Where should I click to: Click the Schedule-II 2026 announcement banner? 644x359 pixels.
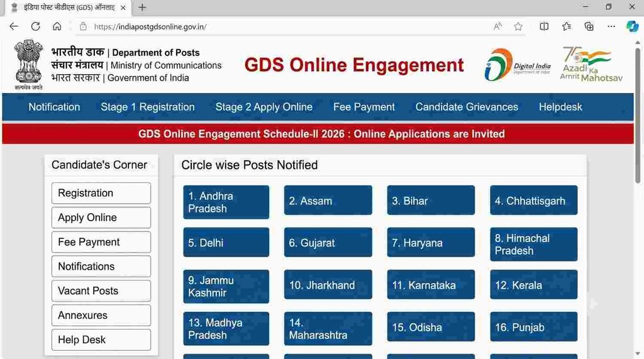point(318,134)
